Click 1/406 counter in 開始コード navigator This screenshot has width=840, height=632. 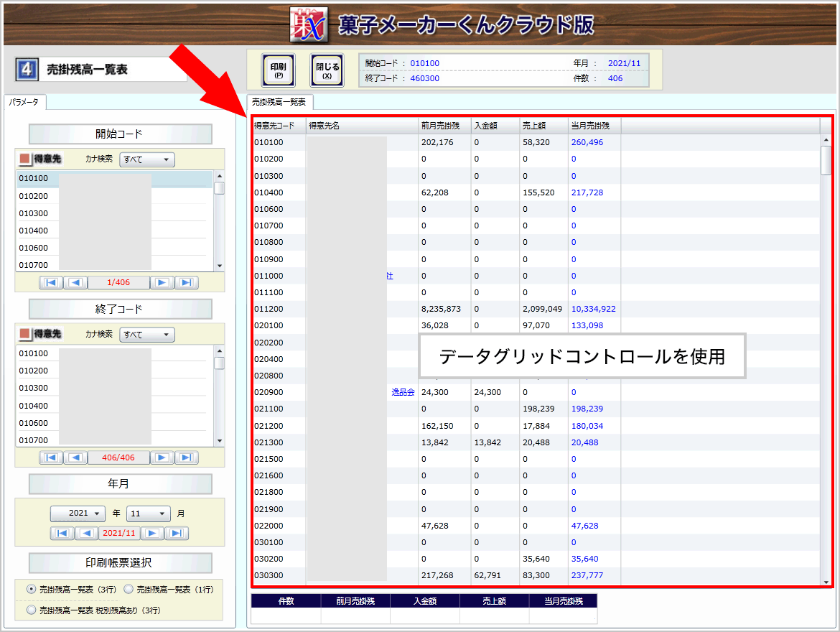[x=118, y=282]
